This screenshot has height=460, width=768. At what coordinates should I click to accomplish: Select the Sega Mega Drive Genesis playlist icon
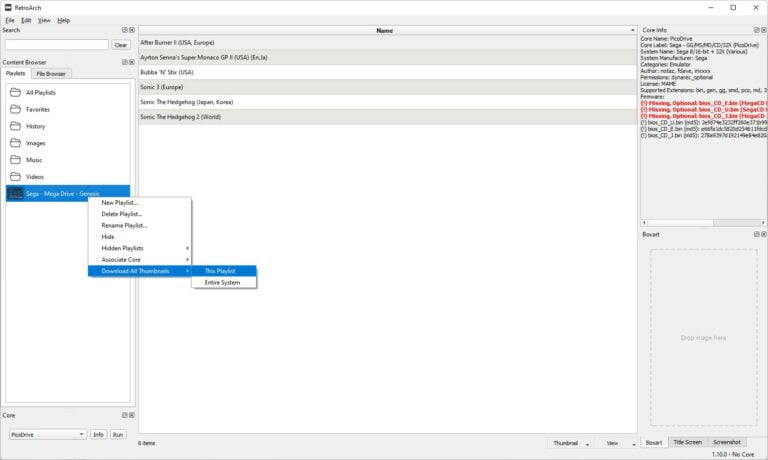tap(15, 193)
